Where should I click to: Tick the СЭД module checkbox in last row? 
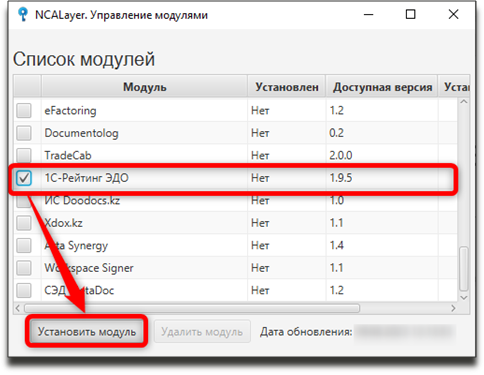tap(24, 290)
